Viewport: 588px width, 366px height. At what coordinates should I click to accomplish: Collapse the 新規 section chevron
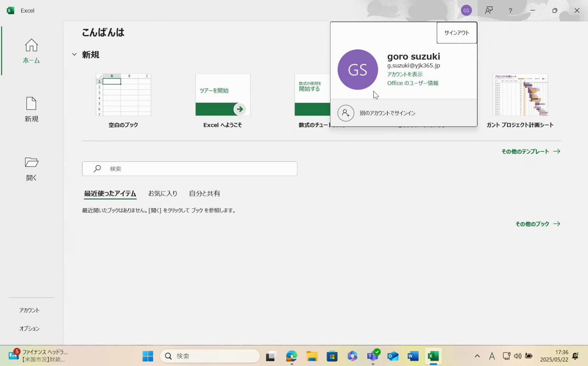coord(74,55)
